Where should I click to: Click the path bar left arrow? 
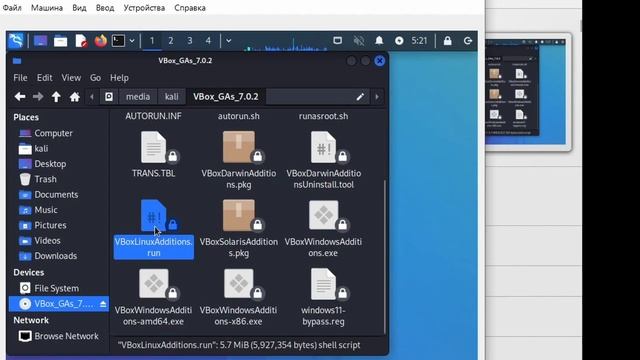coord(92,97)
